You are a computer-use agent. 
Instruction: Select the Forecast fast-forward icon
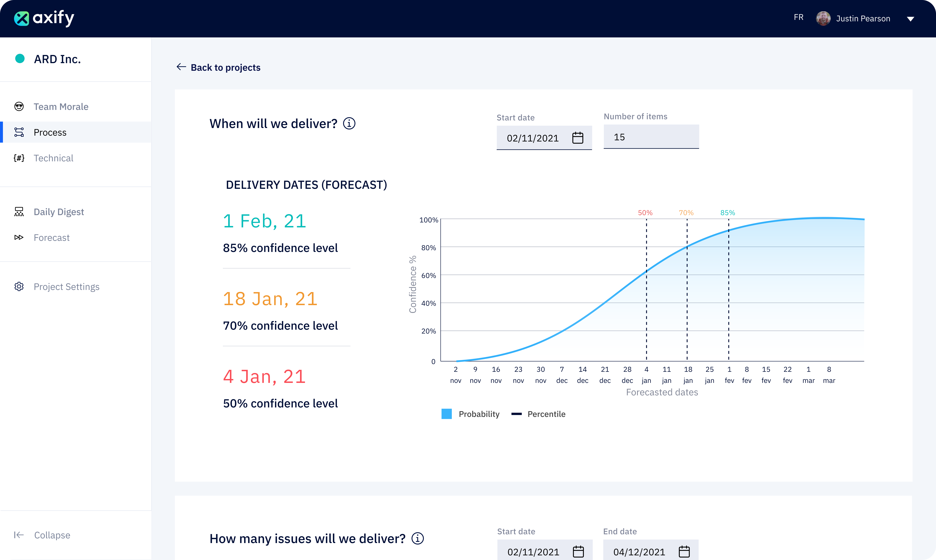tap(19, 237)
